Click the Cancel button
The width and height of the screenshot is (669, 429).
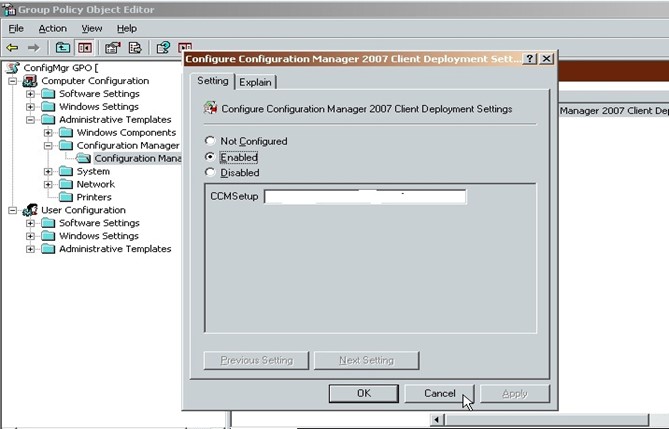[439, 393]
